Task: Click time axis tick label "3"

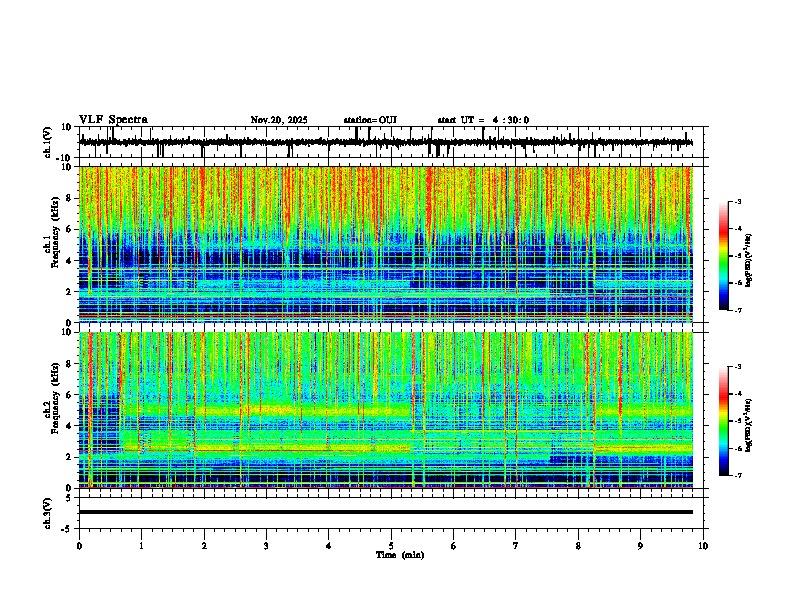Action: (x=266, y=546)
